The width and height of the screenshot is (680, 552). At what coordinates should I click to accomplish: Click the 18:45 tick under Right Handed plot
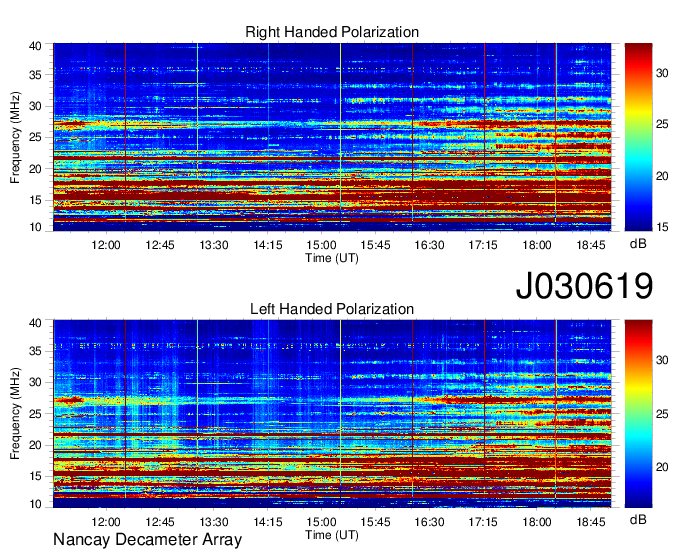[x=591, y=245]
